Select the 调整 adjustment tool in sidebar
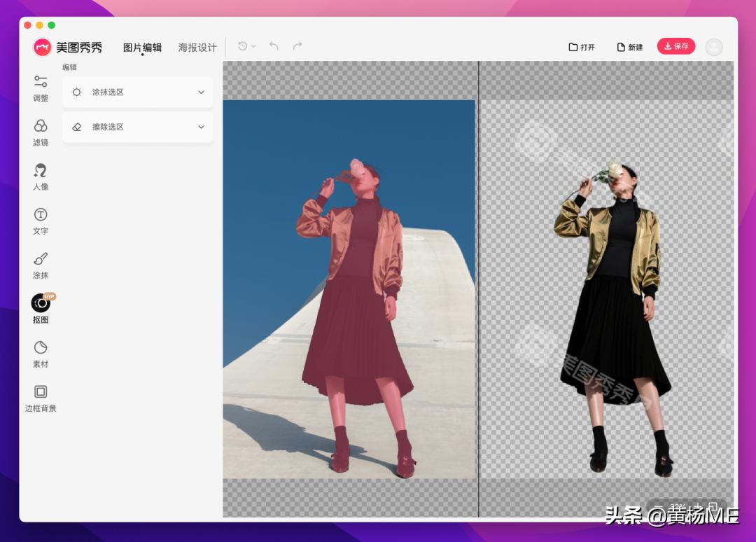The image size is (756, 542). point(40,89)
